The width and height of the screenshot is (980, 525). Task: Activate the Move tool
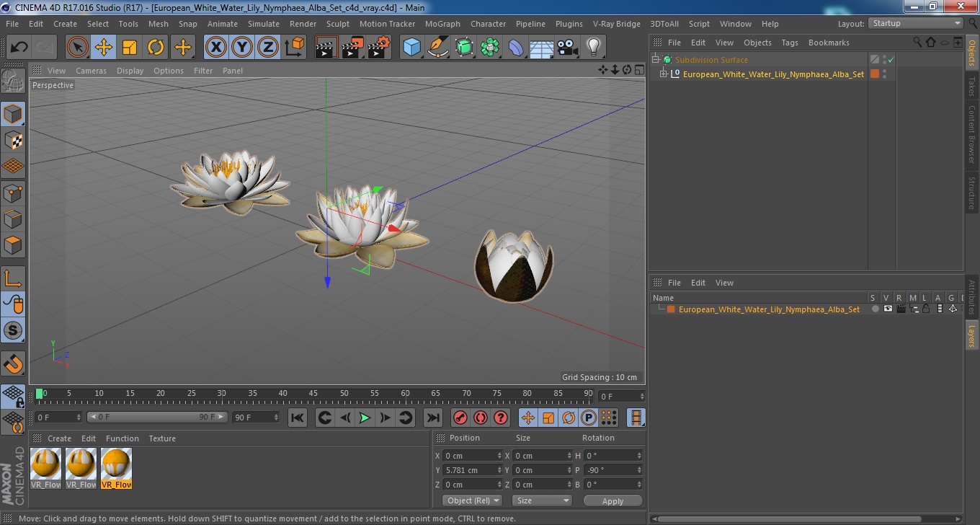(x=104, y=48)
